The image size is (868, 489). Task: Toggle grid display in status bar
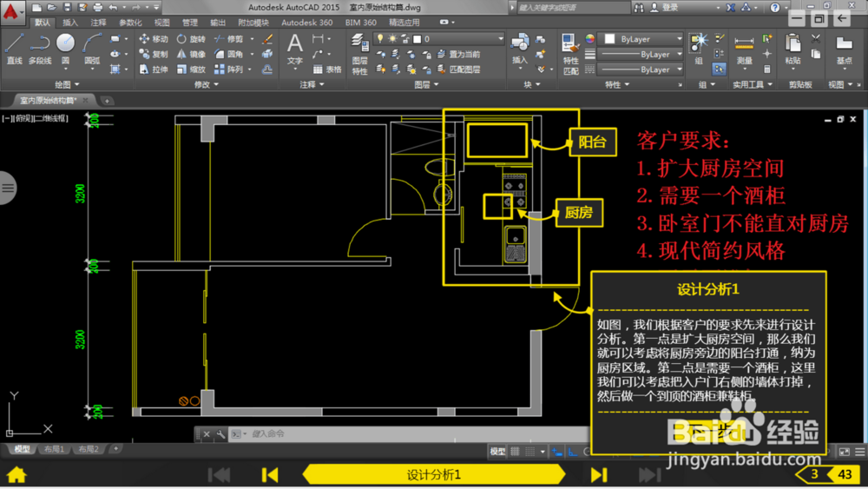[515, 452]
